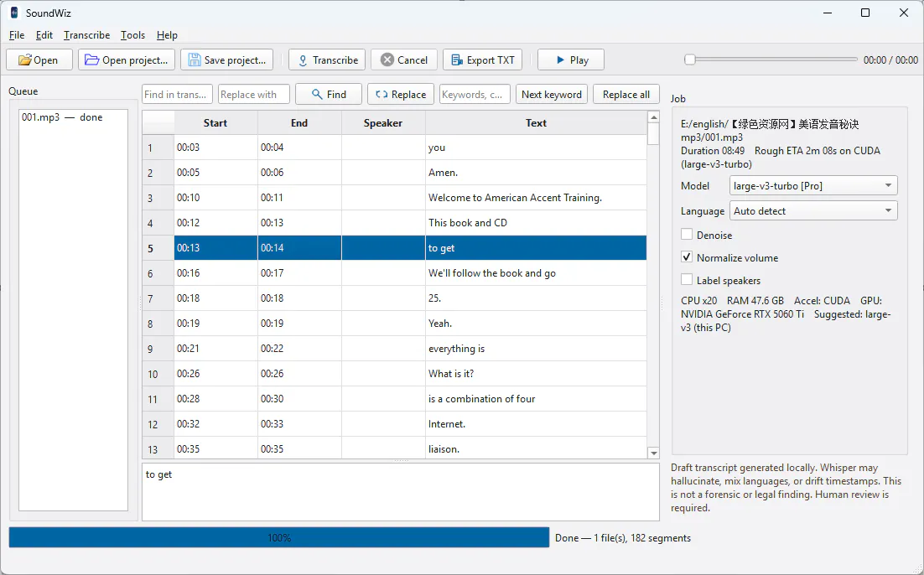Enable the Denoise checkbox
This screenshot has width=924, height=575.
(x=687, y=235)
